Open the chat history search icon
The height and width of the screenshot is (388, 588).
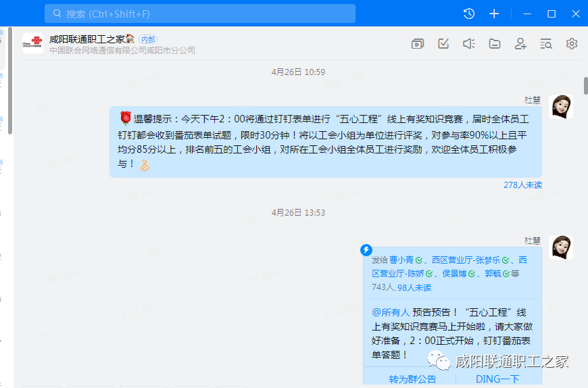[x=546, y=44]
